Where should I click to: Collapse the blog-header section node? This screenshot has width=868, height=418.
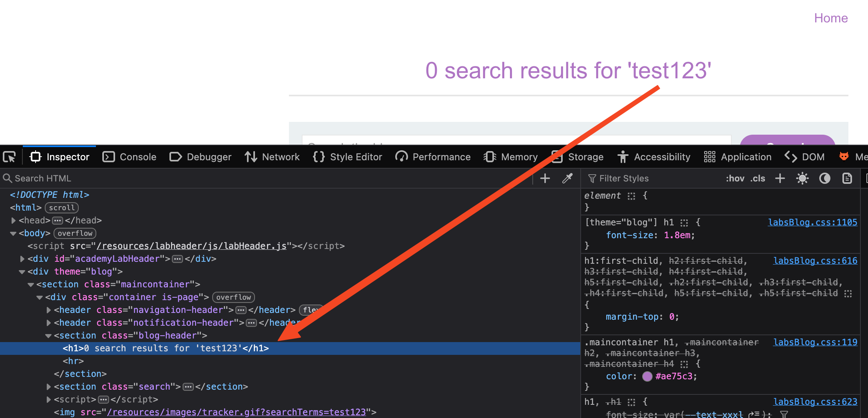coord(48,336)
